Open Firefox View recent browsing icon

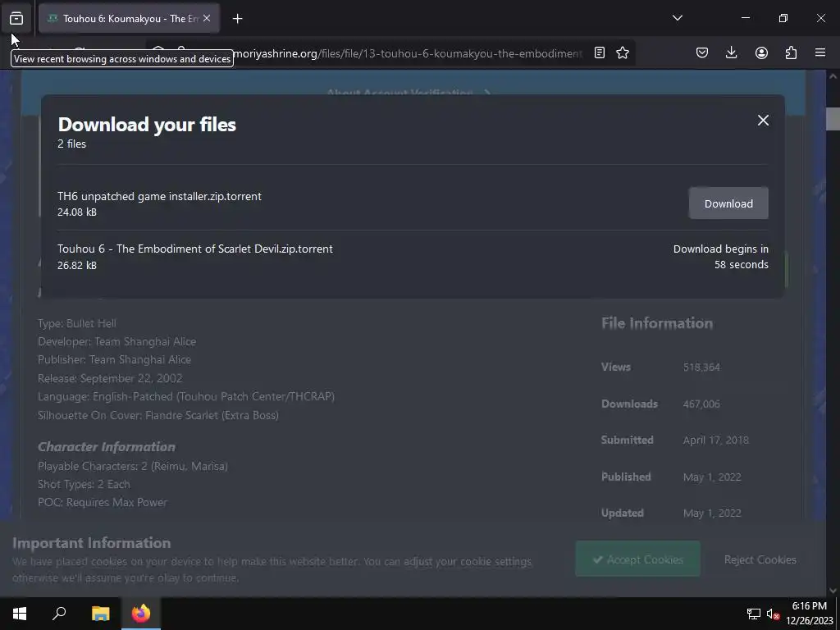[x=16, y=18]
